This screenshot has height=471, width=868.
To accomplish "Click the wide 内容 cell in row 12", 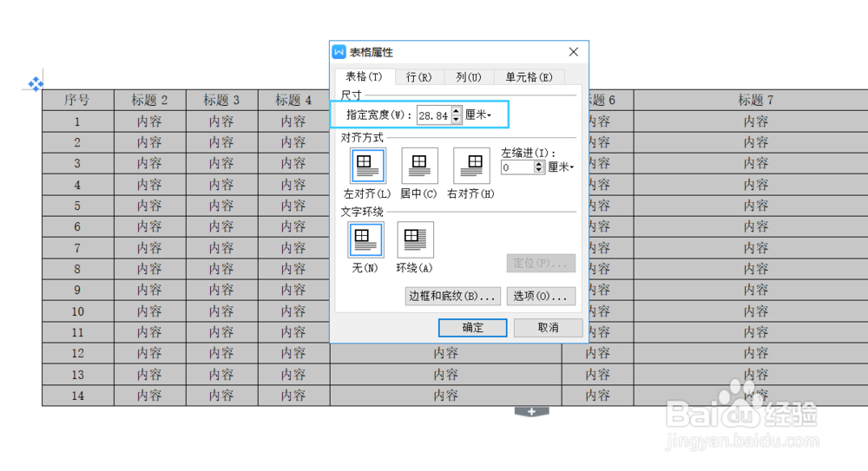I will coord(445,353).
